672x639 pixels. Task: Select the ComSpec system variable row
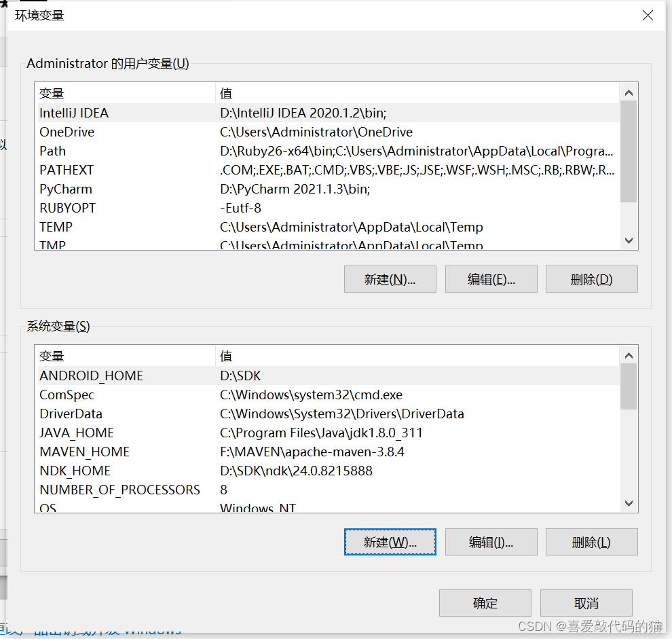329,395
